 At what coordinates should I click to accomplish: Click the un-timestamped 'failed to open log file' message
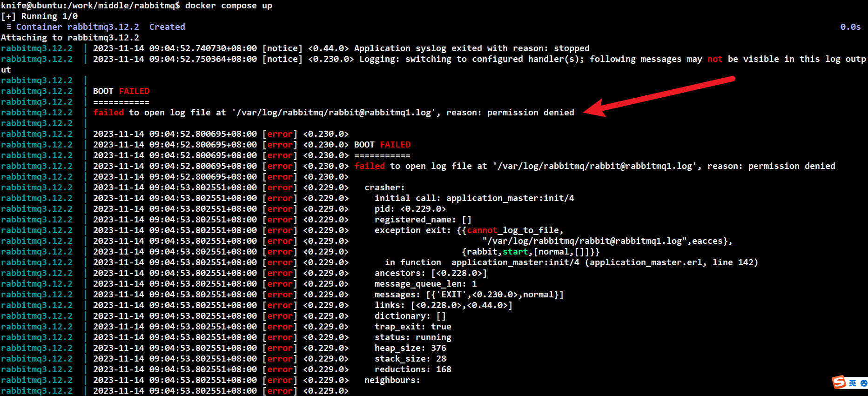334,113
